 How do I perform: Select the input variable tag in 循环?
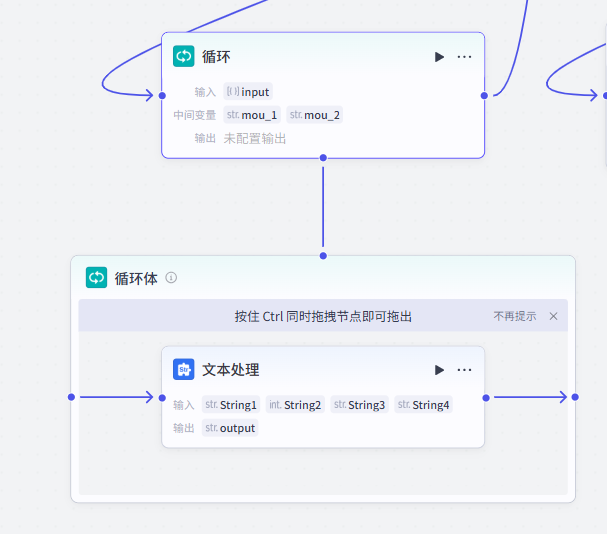247,92
